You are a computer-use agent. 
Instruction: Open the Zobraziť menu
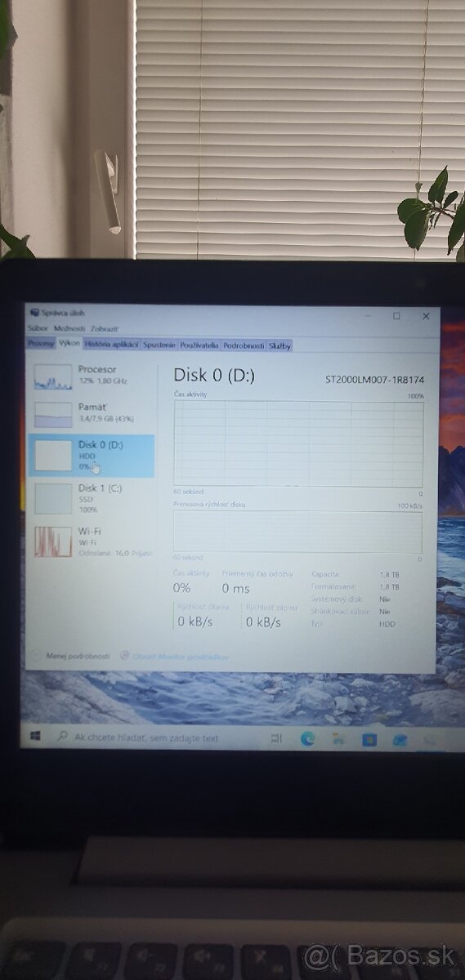pyautogui.click(x=103, y=327)
